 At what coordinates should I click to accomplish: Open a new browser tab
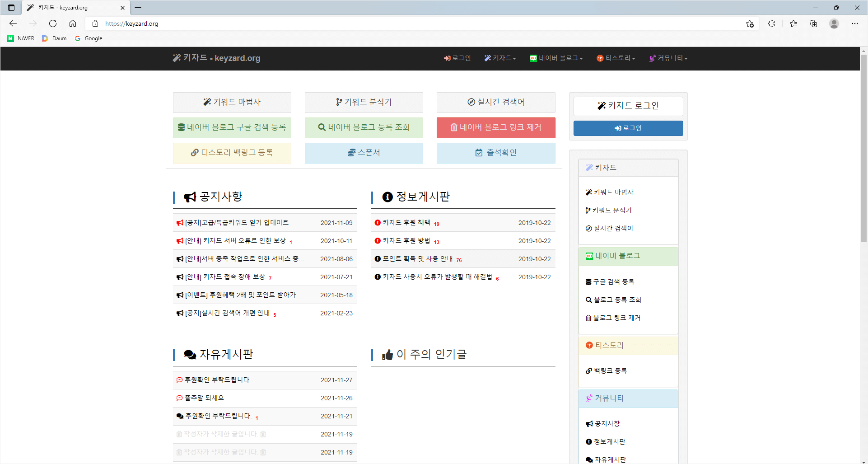coord(138,8)
